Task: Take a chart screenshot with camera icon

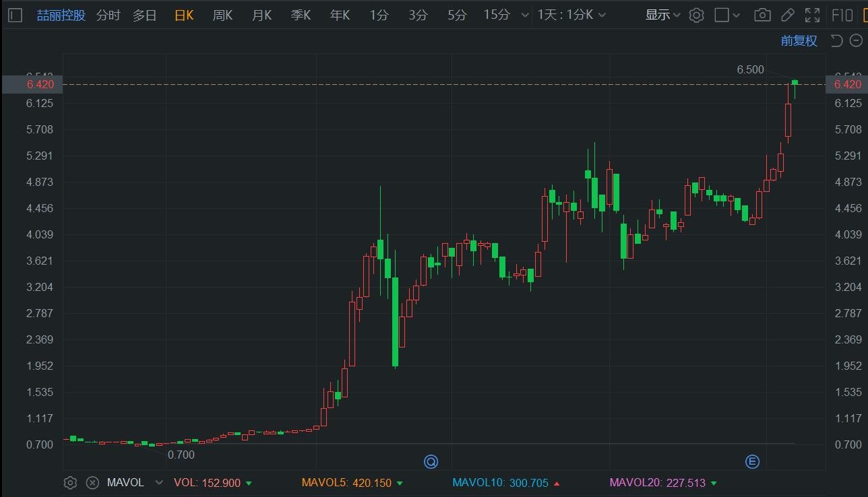Action: (x=762, y=15)
